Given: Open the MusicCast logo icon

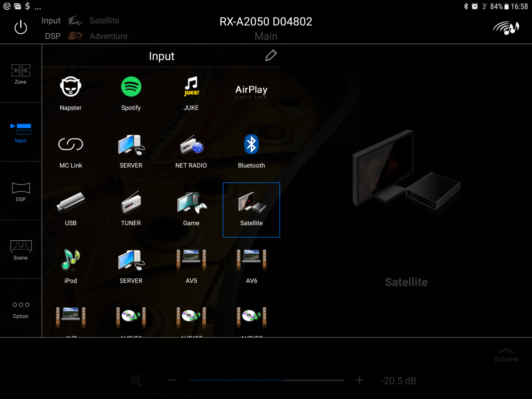Looking at the screenshot, I should click(x=506, y=28).
